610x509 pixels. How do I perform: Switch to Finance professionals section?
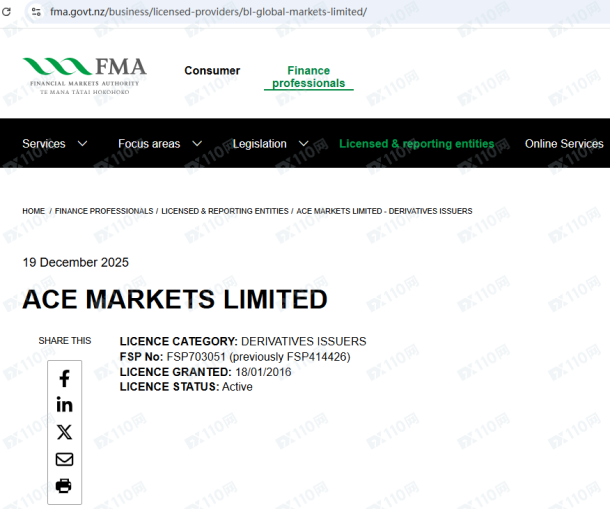click(x=309, y=77)
